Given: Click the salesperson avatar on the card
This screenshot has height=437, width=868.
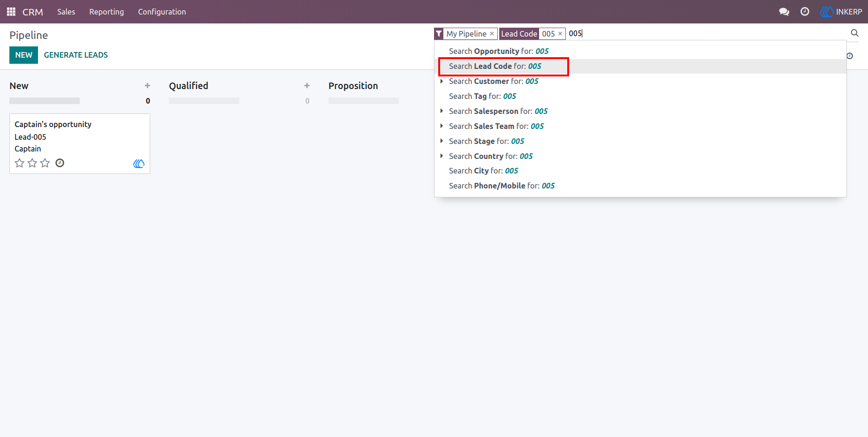Looking at the screenshot, I should click(x=139, y=164).
